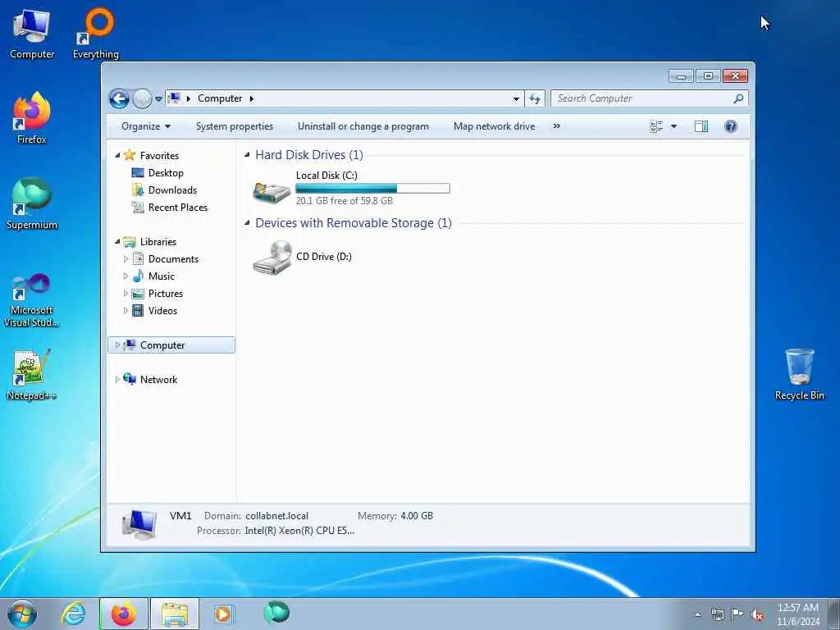Collapse the Hard Disk Drives group
The image size is (840, 630).
[248, 155]
